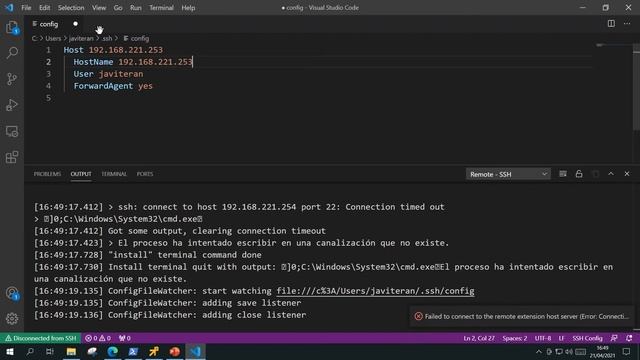Screen dimensions: 640x360
Task: Open the Manage gear icon
Action: 12,318
